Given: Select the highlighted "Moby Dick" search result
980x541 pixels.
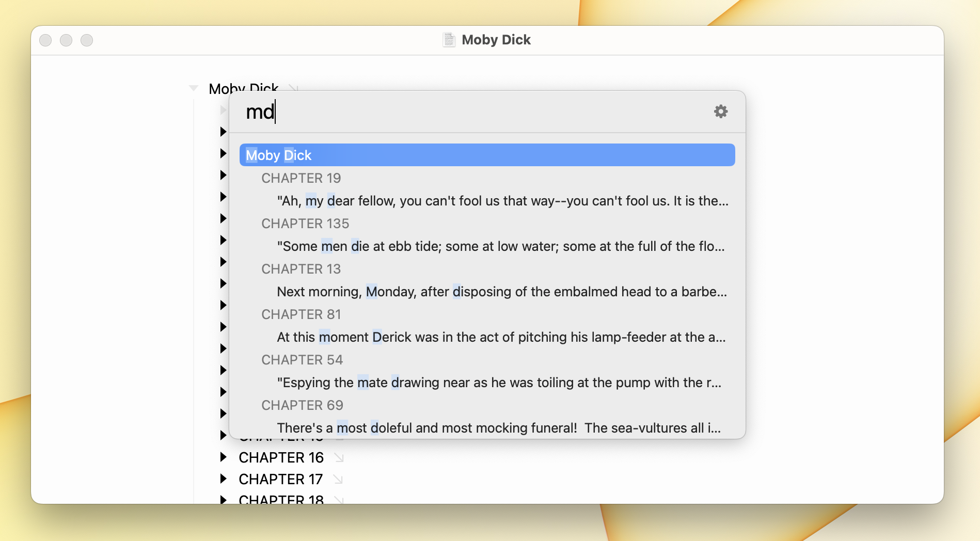Looking at the screenshot, I should click(487, 155).
